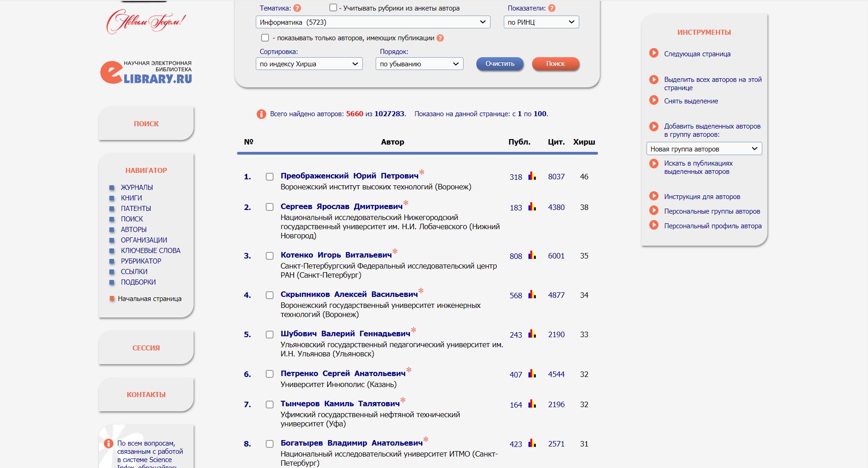The image size is (868, 468).
Task: Click the 'С Новым Годом' greeting image
Action: coord(146,21)
